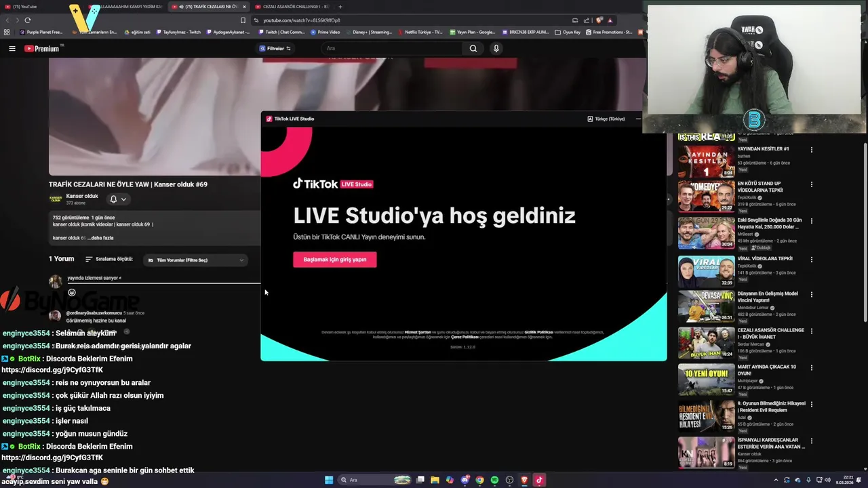868x488 pixels.
Task: Open Tüm Yorumlar filter dropdown
Action: click(x=196, y=260)
